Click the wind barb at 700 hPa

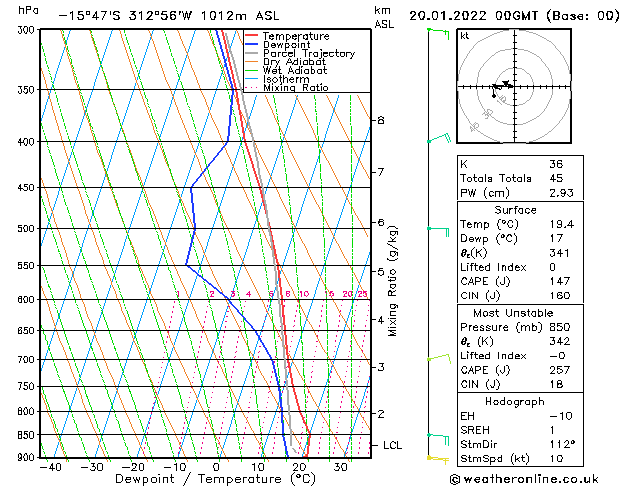click(x=439, y=358)
